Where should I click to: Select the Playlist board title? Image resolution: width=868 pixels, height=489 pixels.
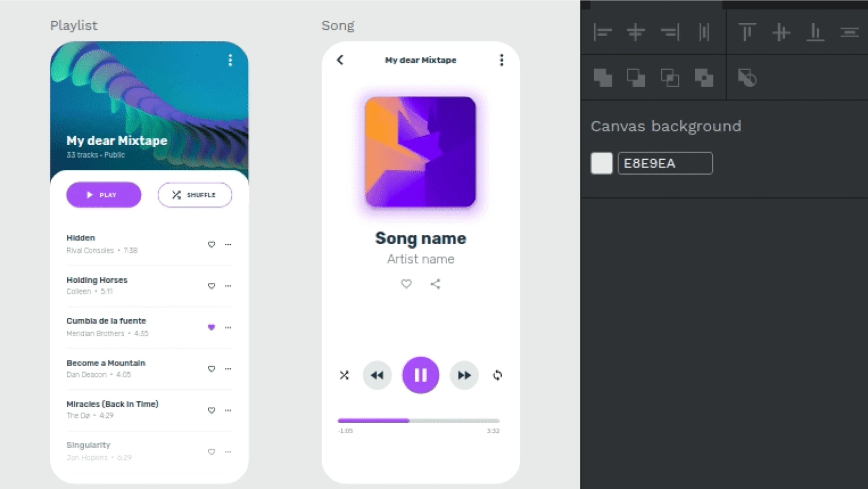click(x=74, y=25)
